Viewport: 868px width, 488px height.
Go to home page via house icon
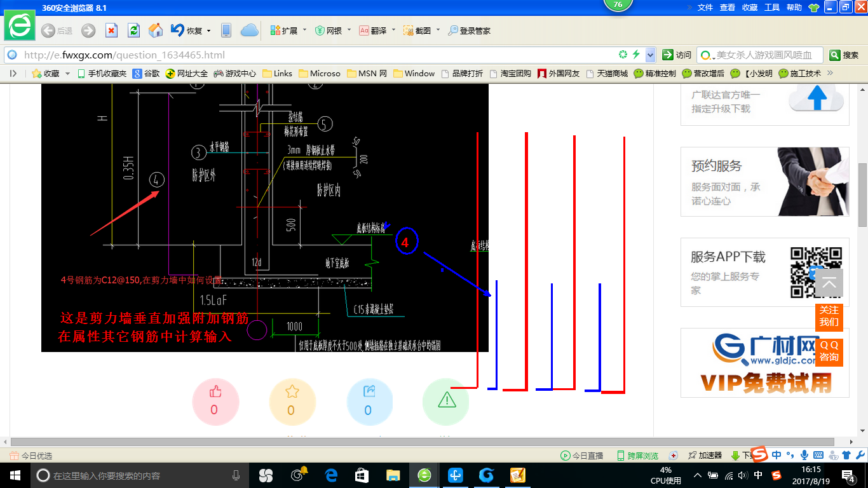pos(156,30)
